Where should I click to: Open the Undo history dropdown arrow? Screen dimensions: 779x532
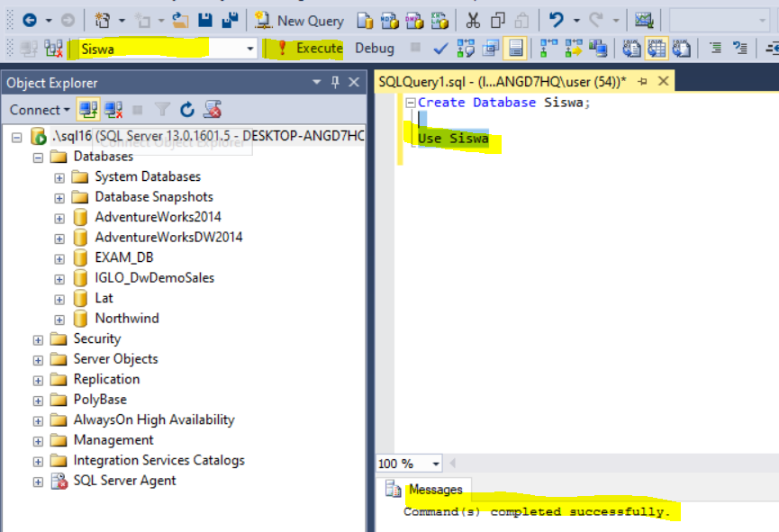tap(576, 21)
